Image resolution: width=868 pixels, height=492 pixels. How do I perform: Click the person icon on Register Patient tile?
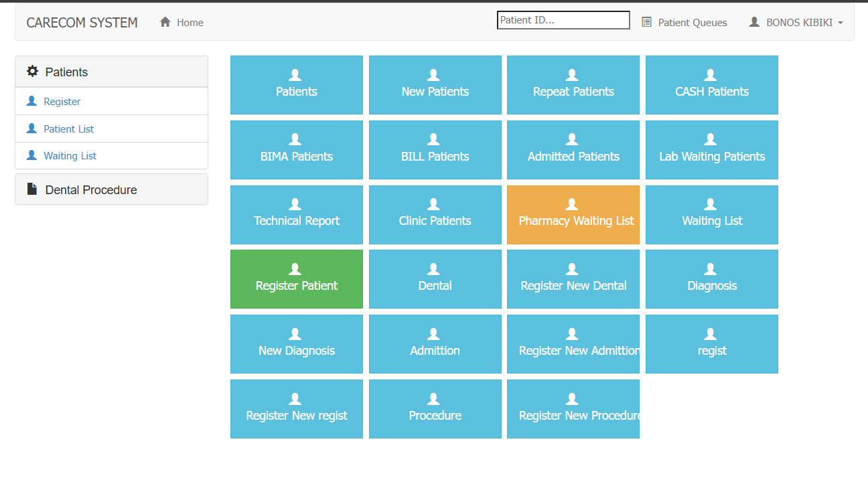click(x=296, y=268)
